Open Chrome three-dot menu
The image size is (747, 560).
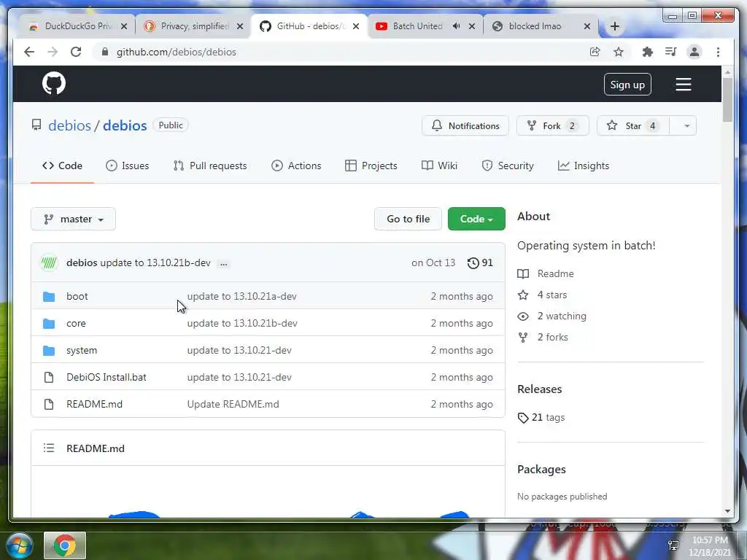click(x=719, y=52)
